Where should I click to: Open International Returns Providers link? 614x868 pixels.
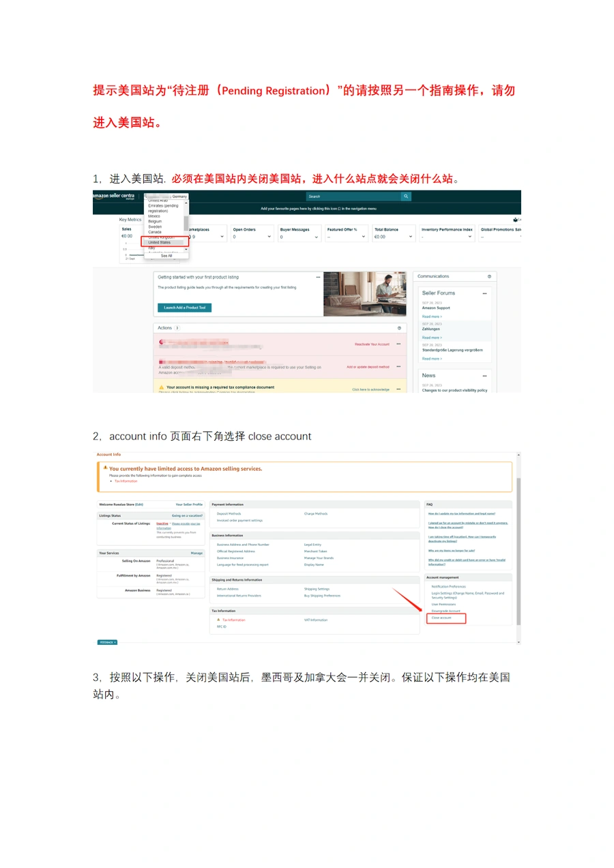239,595
